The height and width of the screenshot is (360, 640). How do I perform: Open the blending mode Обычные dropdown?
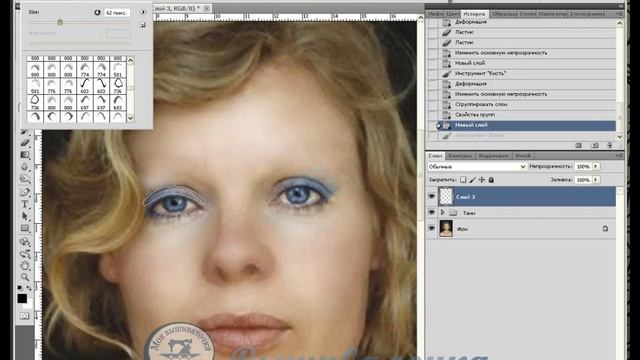point(477,167)
